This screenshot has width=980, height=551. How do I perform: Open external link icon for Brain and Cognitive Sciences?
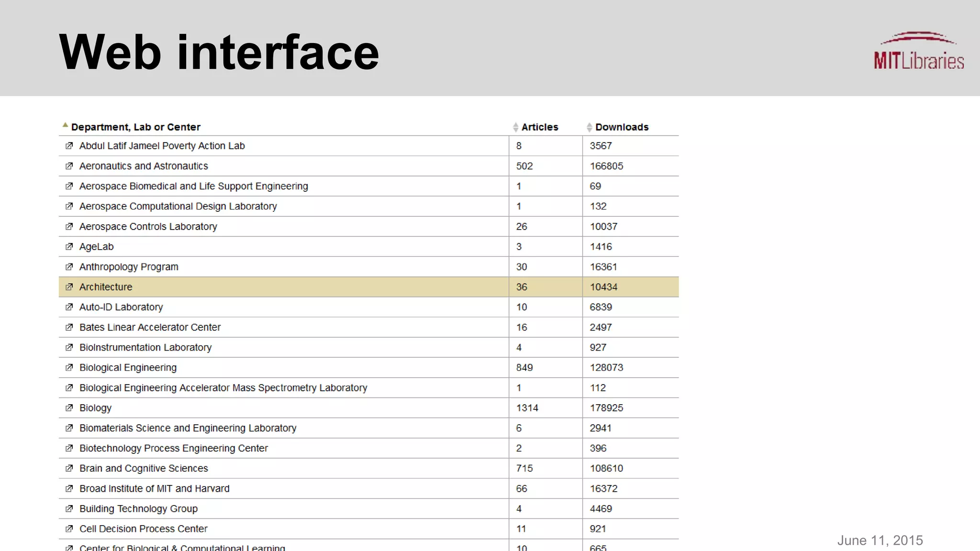click(x=69, y=468)
